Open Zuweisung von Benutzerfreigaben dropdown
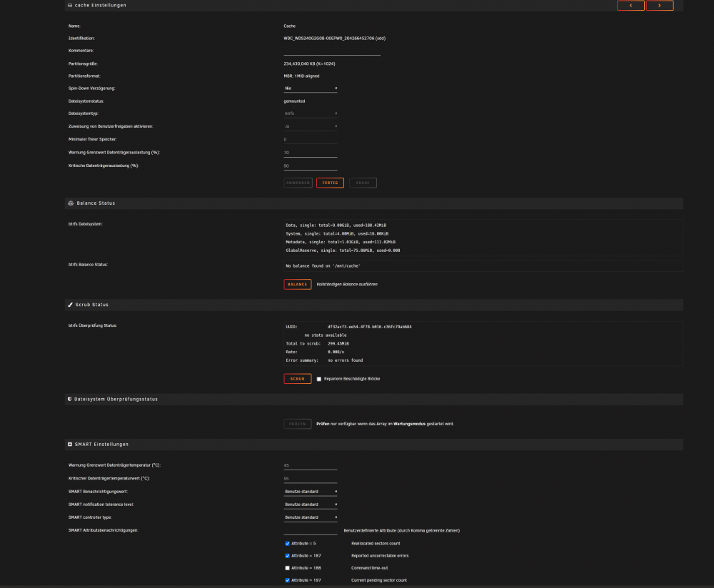 point(311,126)
